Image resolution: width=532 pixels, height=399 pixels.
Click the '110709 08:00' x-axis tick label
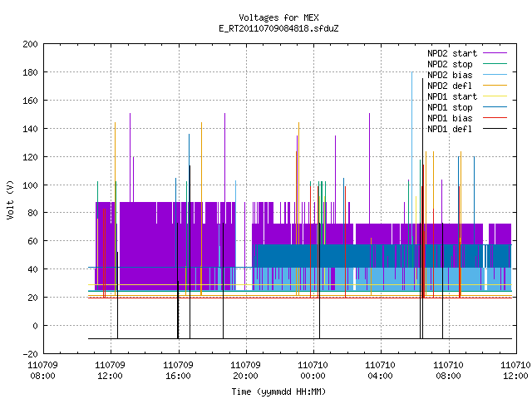point(42,371)
